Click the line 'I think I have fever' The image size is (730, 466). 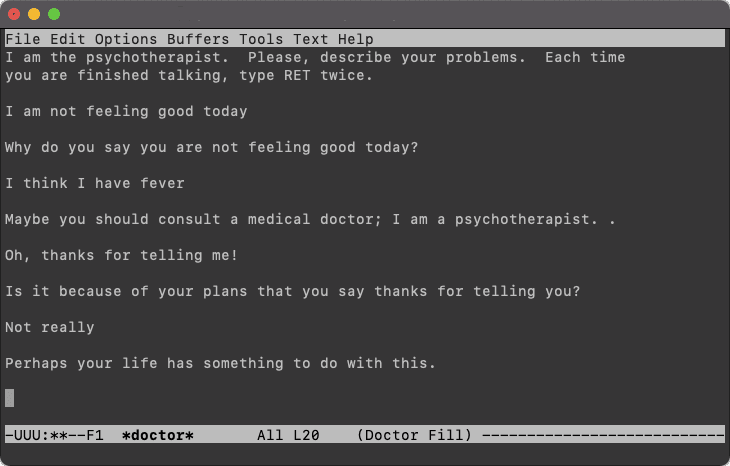[95, 183]
